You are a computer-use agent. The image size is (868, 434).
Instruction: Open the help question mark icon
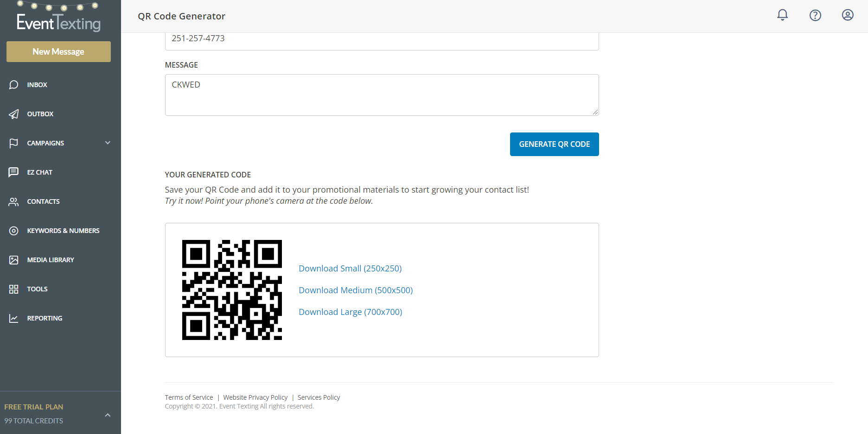[x=815, y=15]
